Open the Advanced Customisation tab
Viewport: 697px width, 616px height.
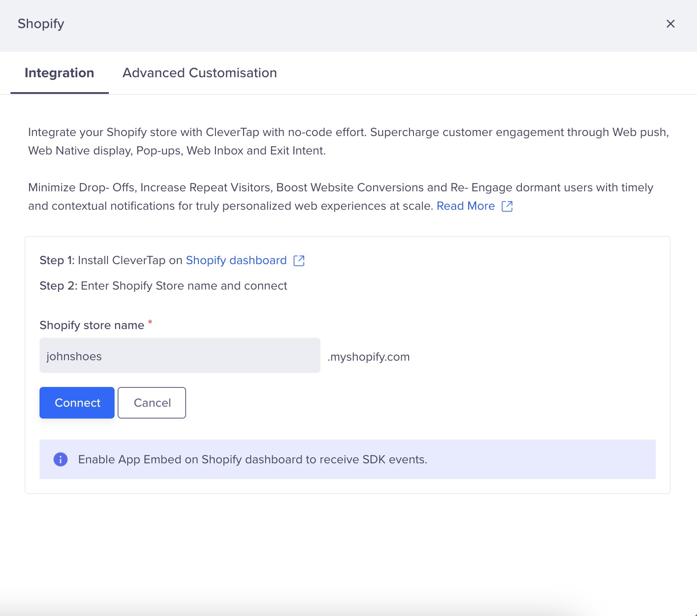tap(200, 73)
